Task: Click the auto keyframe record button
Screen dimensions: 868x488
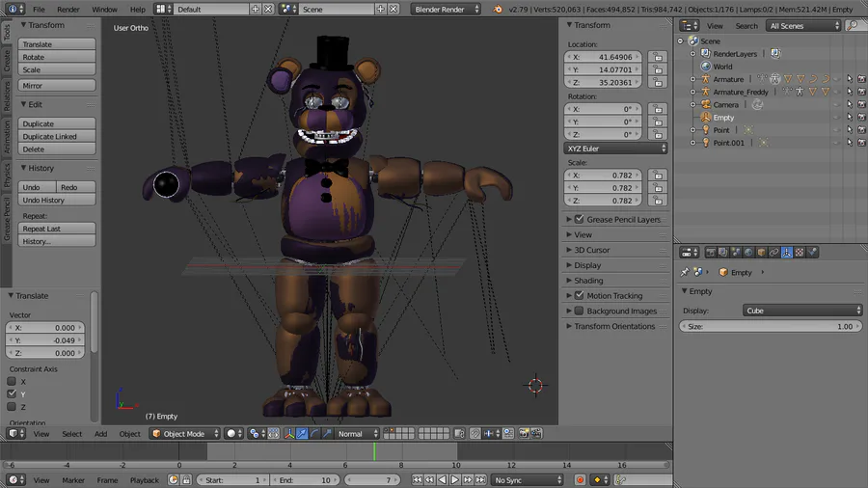Action: coord(580,480)
